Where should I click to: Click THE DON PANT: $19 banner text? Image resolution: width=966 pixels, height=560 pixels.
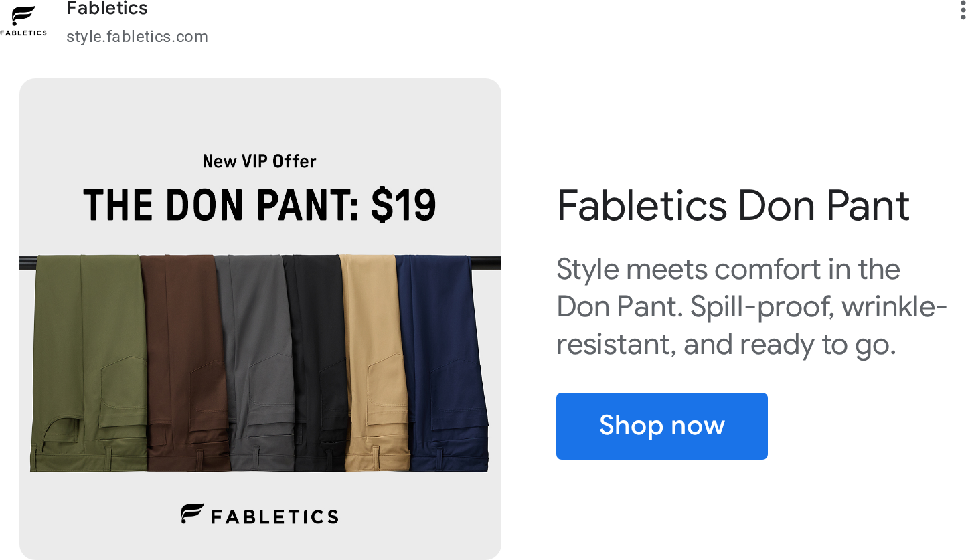[x=259, y=205]
